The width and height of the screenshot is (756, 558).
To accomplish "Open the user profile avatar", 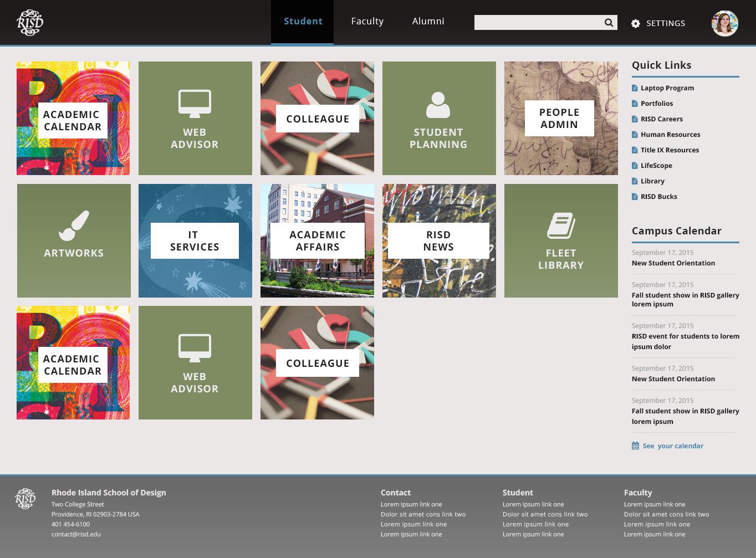I will point(725,23).
